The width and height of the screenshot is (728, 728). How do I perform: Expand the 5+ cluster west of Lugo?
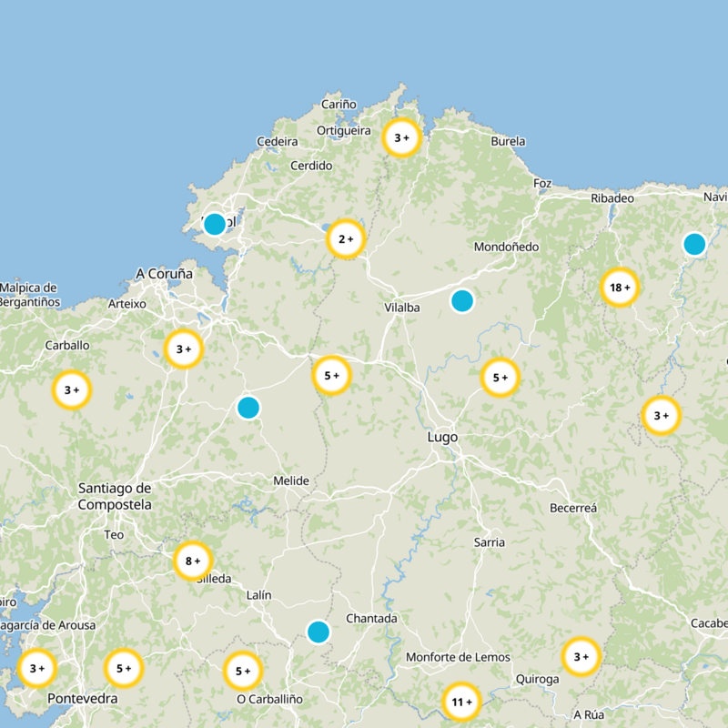[331, 375]
